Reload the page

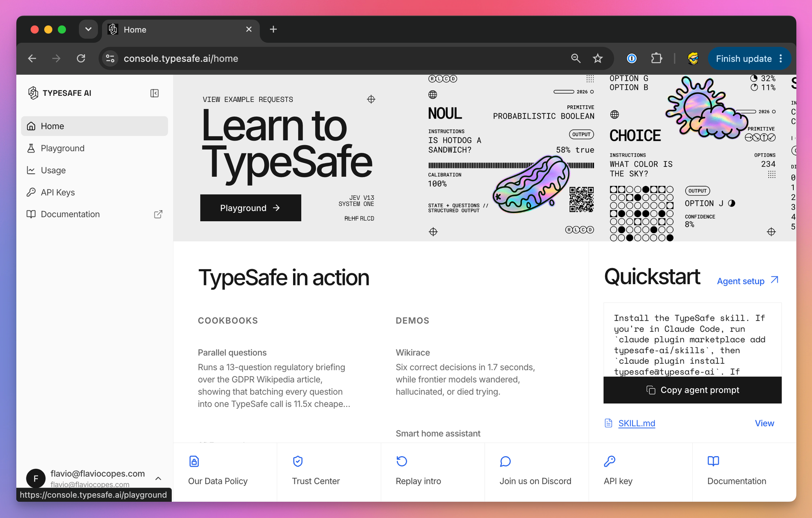pos(81,58)
